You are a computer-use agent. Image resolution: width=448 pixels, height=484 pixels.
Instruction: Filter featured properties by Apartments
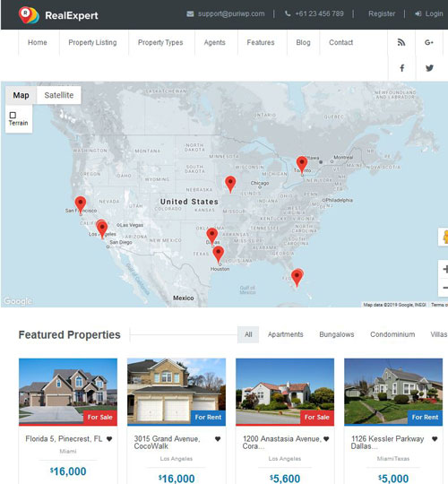click(286, 334)
